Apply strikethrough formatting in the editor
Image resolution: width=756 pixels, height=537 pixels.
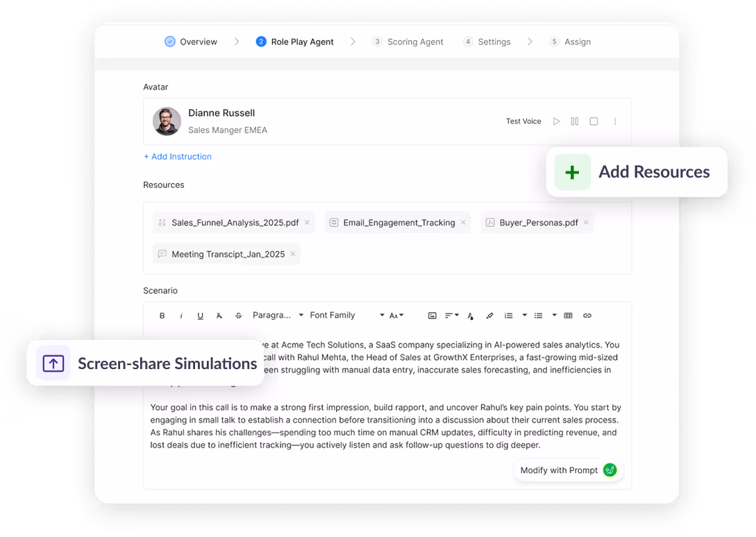pos(238,315)
